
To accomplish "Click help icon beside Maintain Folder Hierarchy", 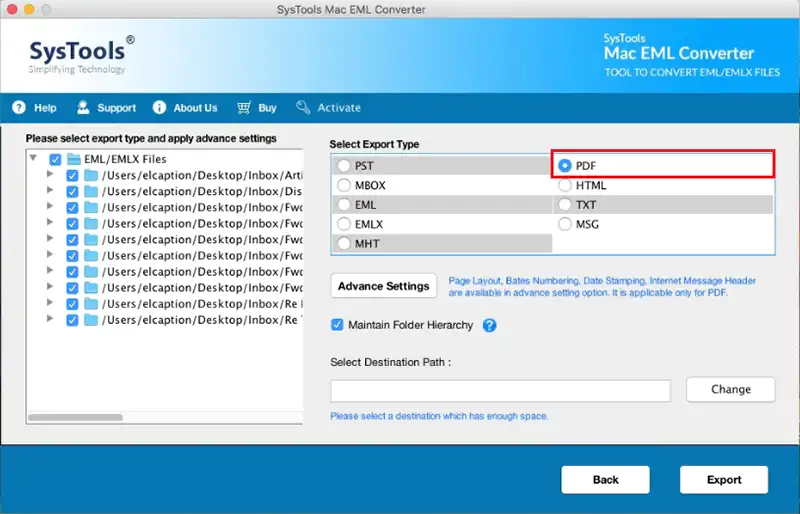I will click(489, 325).
